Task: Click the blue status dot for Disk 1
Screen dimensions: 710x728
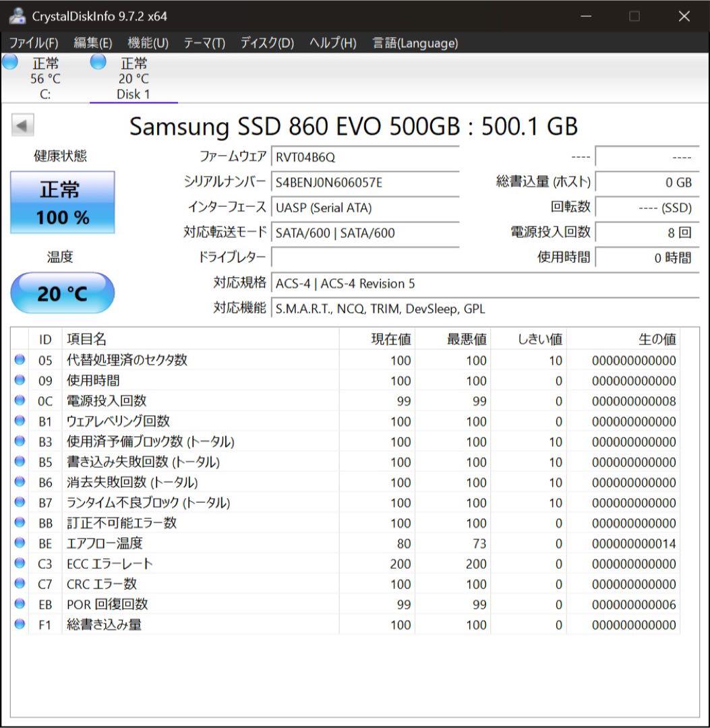Action: coord(98,61)
